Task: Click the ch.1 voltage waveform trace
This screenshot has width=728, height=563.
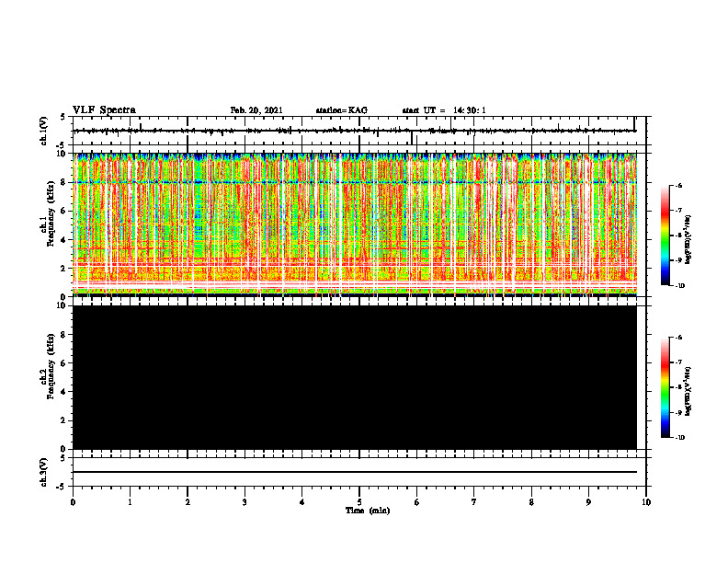Action: pos(355,131)
